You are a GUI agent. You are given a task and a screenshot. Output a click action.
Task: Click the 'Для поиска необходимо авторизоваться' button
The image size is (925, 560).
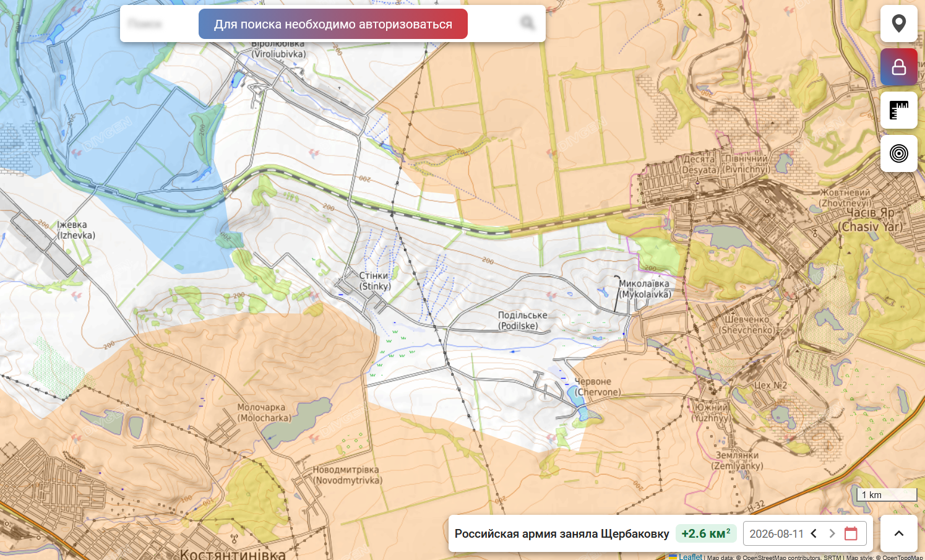[333, 24]
